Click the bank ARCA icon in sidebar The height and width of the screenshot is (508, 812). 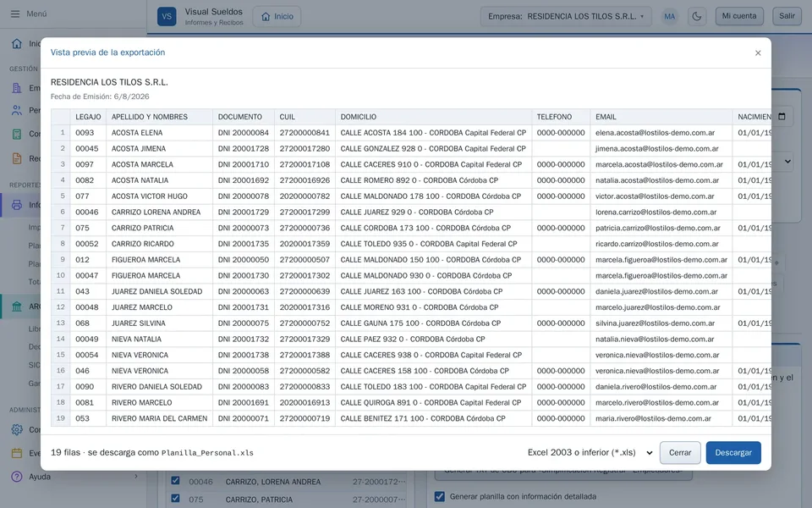pos(17,306)
